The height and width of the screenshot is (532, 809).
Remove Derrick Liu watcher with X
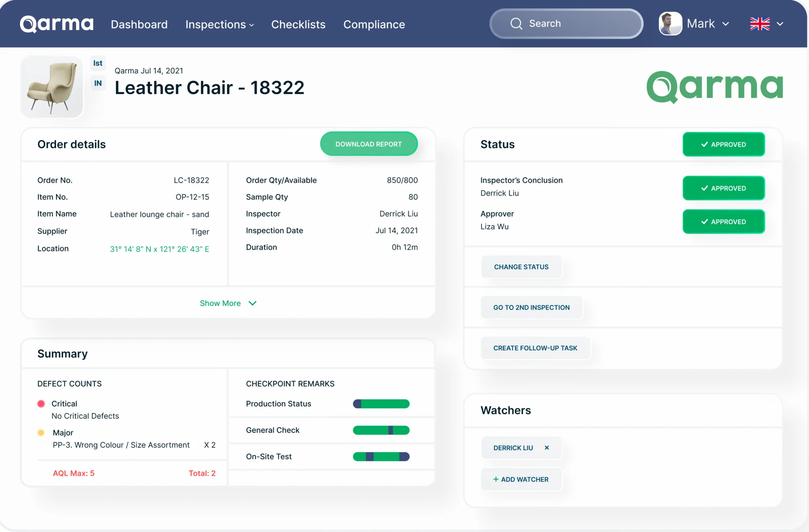point(546,448)
